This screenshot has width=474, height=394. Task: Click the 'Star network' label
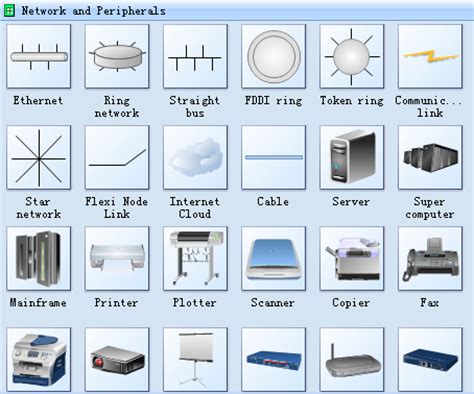point(39,208)
